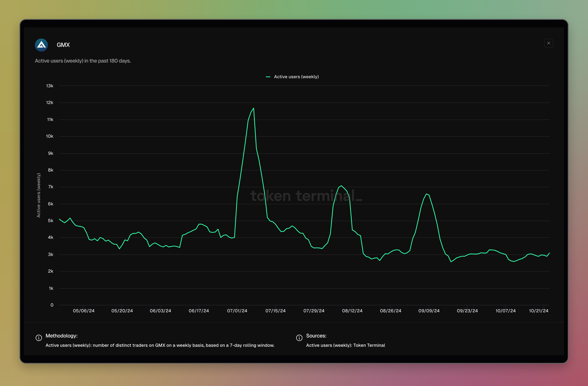This screenshot has height=386, width=588.
Task: Click the methodology description about distinct traders
Action: 160,345
